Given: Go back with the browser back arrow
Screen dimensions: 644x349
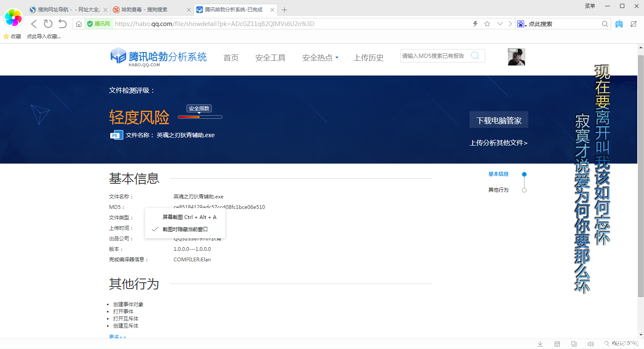Looking at the screenshot, I should click(34, 24).
